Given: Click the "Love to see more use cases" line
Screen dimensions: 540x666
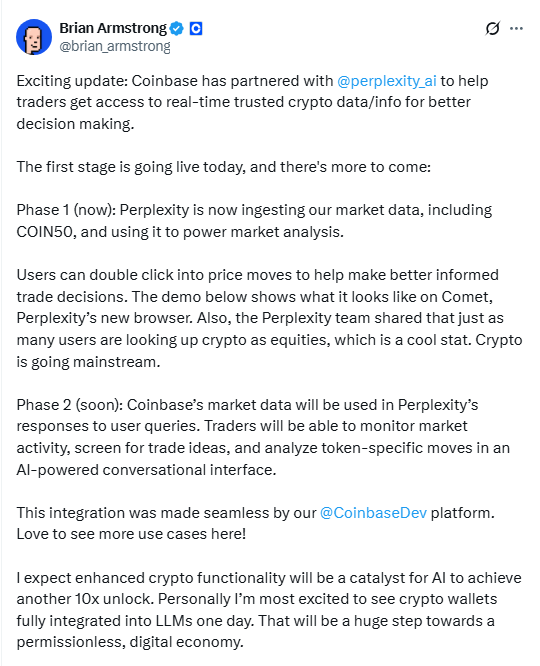Looking at the screenshot, I should (x=131, y=534).
